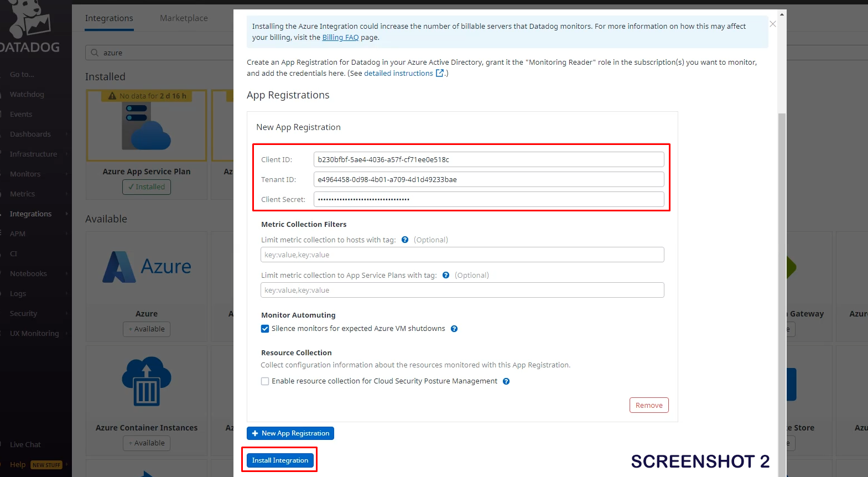Click the help icon beside hosts tag filter
Image resolution: width=868 pixels, height=477 pixels.
[x=405, y=240]
